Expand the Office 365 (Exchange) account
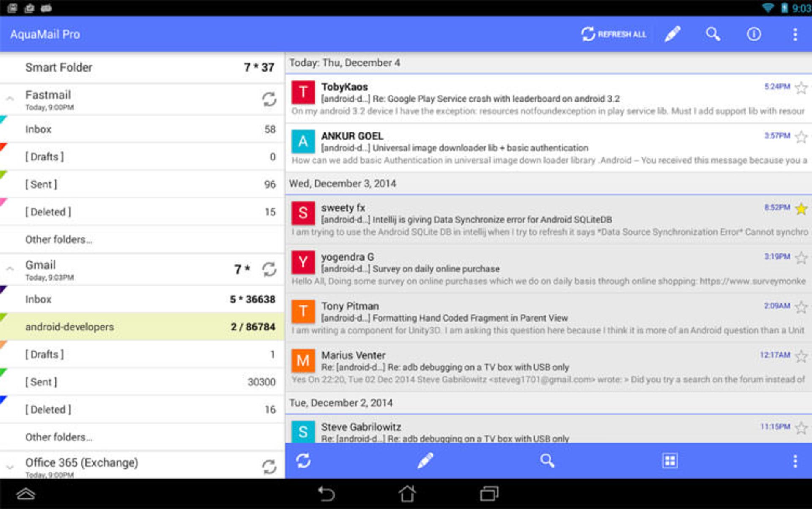812x509 pixels. 10,467
